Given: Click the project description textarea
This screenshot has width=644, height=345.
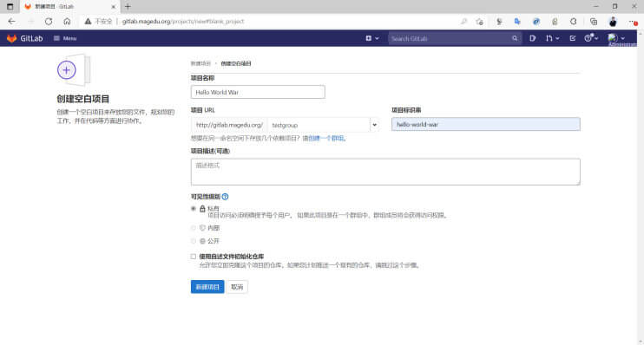Looking at the screenshot, I should tap(385, 172).
